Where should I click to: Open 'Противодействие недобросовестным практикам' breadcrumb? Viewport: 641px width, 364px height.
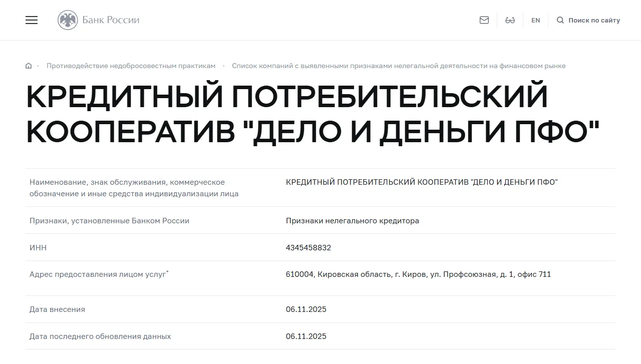(x=131, y=66)
